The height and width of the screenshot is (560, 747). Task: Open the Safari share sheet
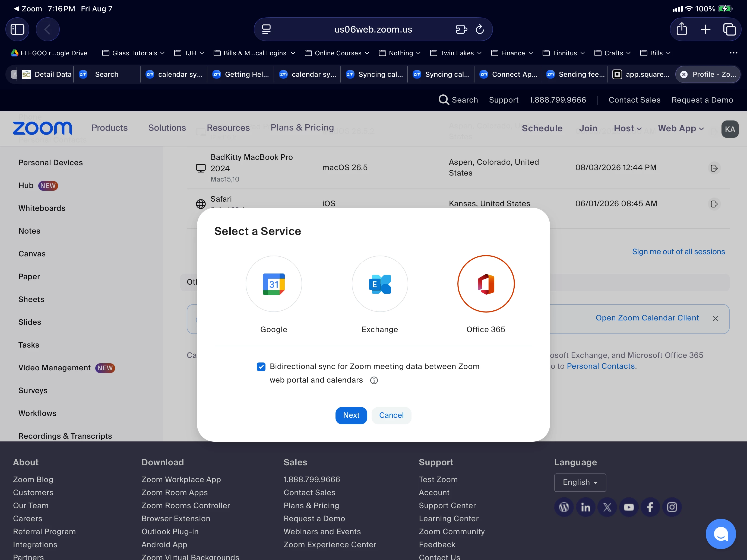pyautogui.click(x=682, y=29)
